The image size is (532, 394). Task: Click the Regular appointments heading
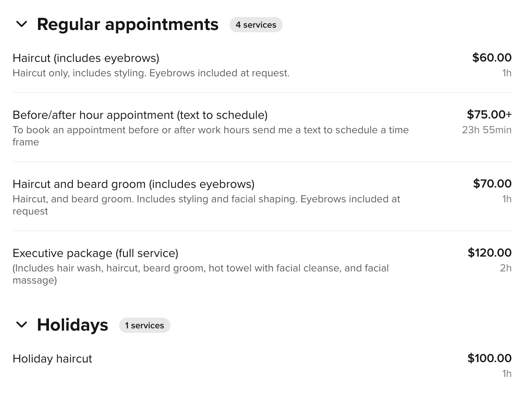(x=127, y=24)
